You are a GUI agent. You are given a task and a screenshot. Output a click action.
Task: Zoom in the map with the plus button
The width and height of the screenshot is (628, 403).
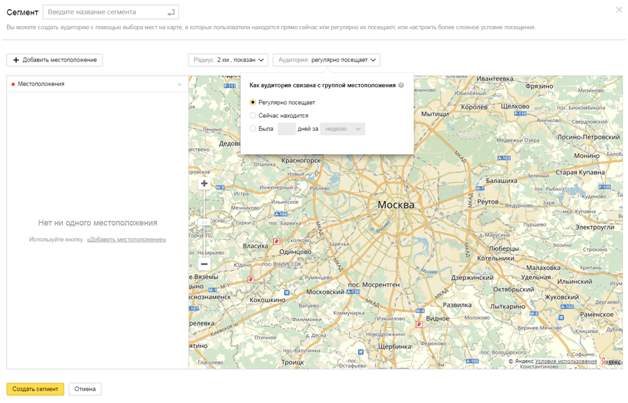[204, 183]
